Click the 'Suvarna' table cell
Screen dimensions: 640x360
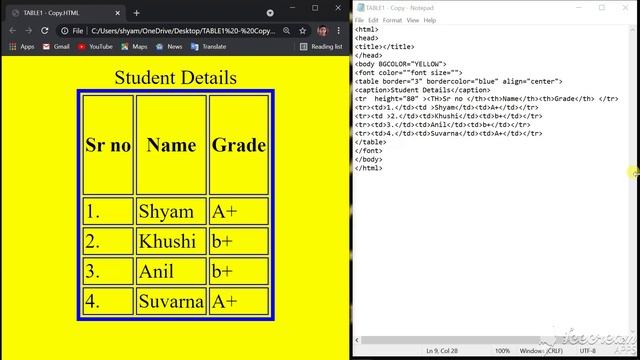point(171,301)
